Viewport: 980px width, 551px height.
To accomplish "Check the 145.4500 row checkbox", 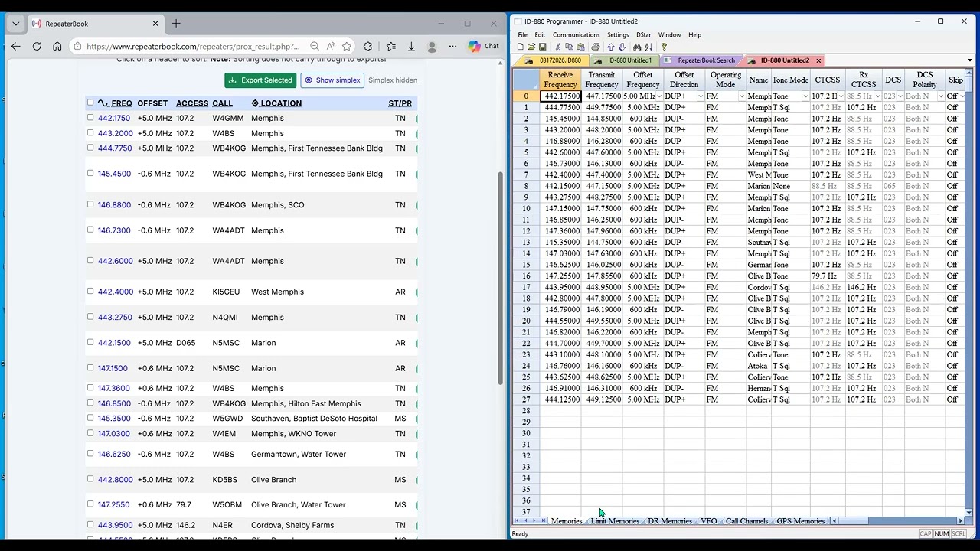I will point(90,173).
